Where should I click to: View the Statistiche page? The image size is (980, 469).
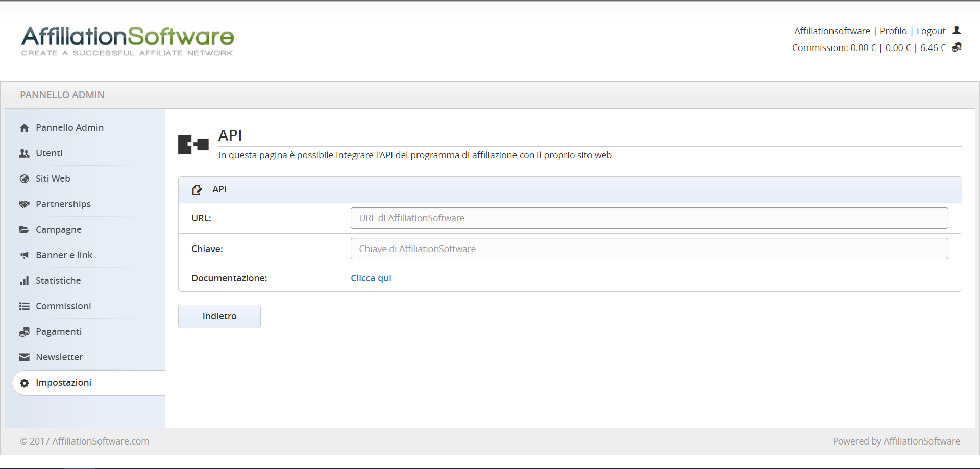pos(58,281)
